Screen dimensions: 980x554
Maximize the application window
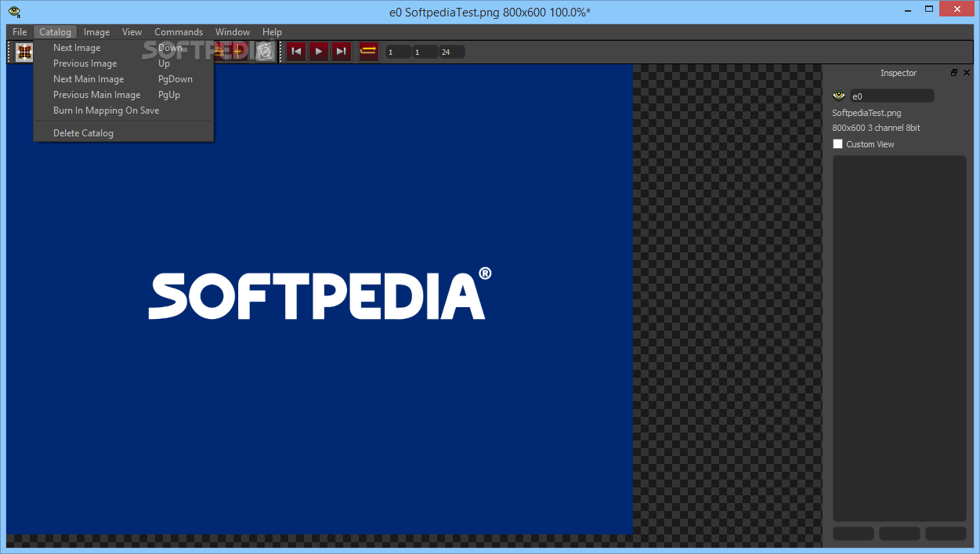[928, 9]
